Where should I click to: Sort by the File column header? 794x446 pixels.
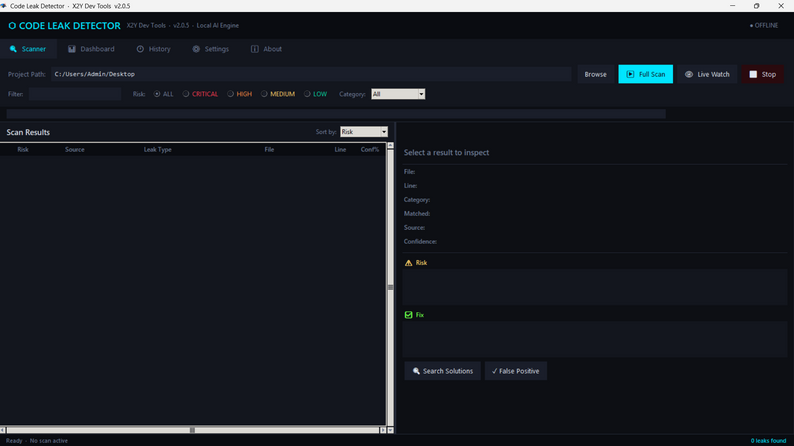[269, 149]
